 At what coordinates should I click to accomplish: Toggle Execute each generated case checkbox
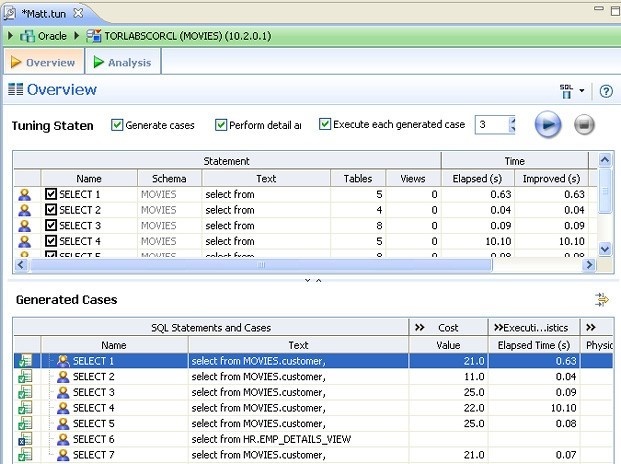click(x=325, y=124)
